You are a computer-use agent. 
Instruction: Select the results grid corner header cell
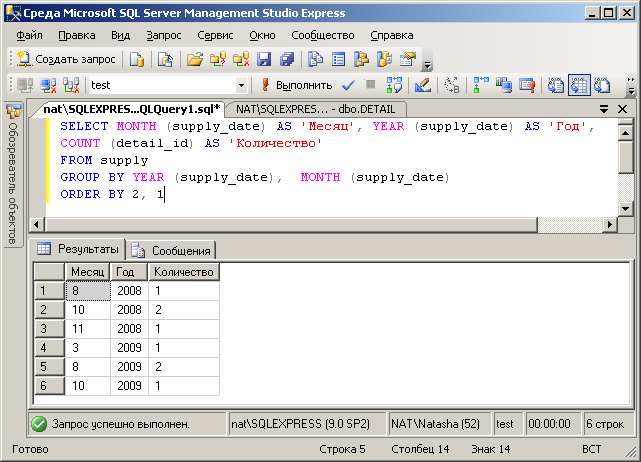pyautogui.click(x=49, y=272)
